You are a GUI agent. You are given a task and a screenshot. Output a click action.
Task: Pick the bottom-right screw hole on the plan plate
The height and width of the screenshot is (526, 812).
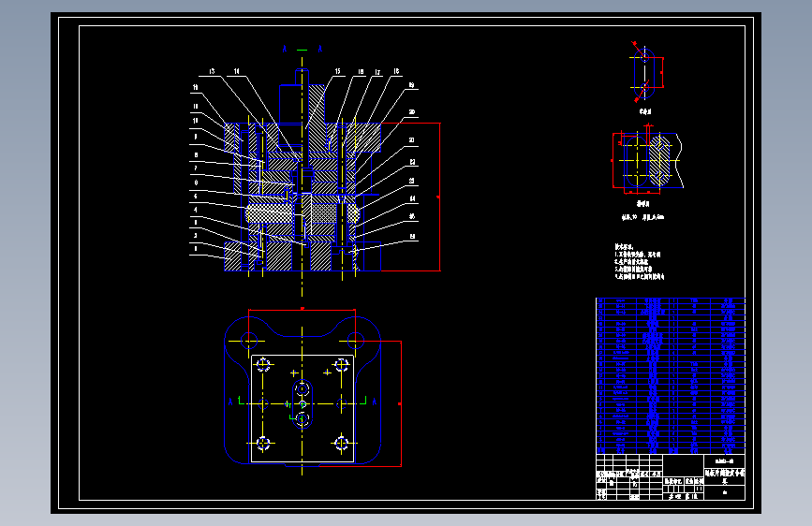[x=341, y=443]
